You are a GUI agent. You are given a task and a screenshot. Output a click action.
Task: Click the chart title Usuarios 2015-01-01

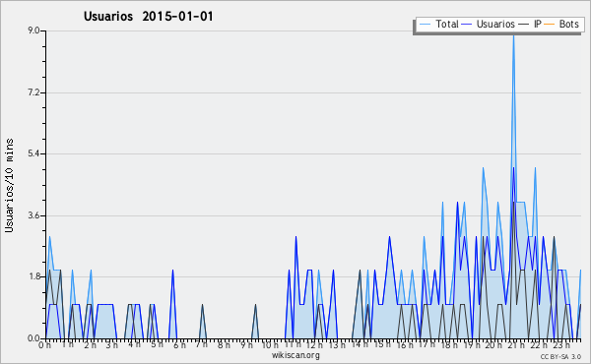pyautogui.click(x=149, y=16)
